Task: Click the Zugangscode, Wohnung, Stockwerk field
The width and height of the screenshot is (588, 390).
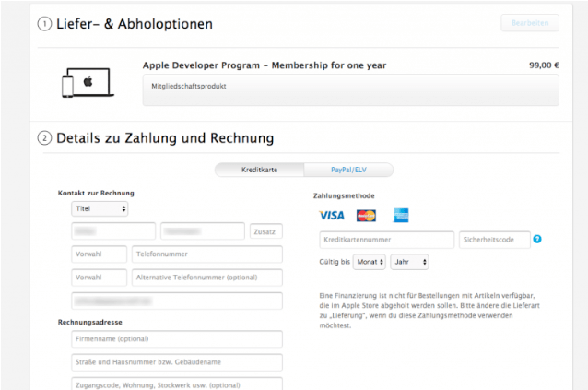Action: point(177,384)
